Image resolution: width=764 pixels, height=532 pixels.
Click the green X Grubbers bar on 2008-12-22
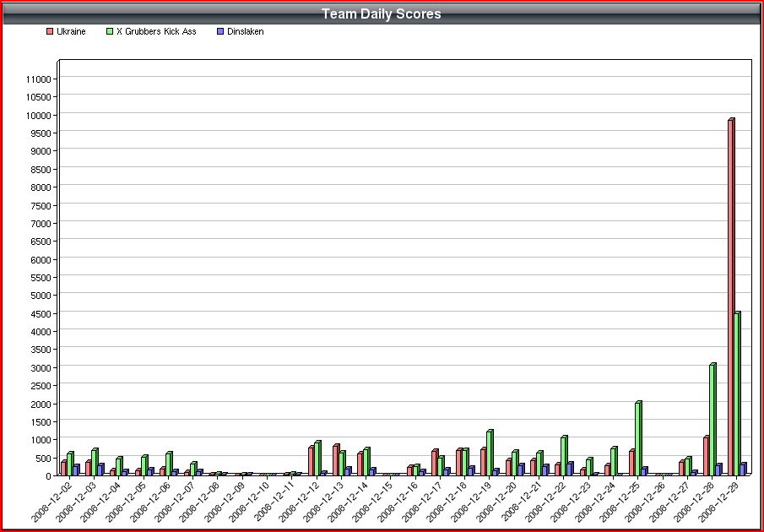pyautogui.click(x=564, y=455)
